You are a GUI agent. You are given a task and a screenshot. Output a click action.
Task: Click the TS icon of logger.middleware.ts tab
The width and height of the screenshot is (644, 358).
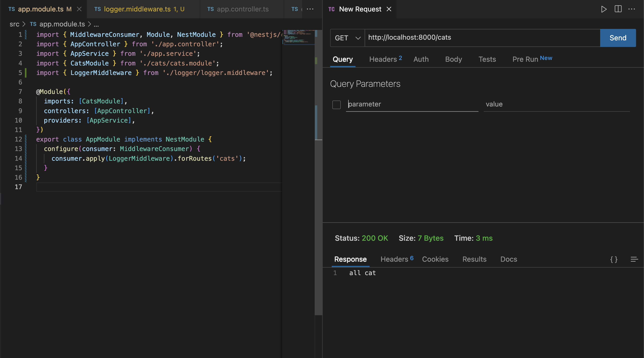[97, 9]
